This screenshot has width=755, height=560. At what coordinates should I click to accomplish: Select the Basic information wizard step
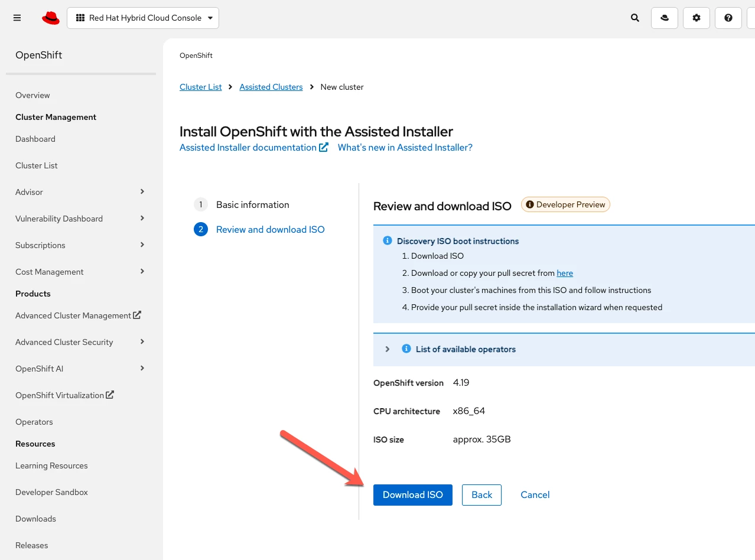[252, 205]
